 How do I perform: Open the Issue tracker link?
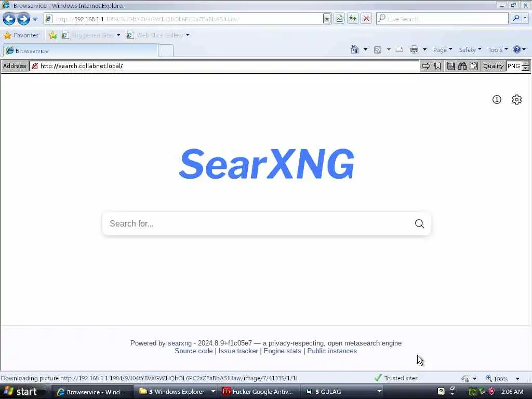[238, 351]
